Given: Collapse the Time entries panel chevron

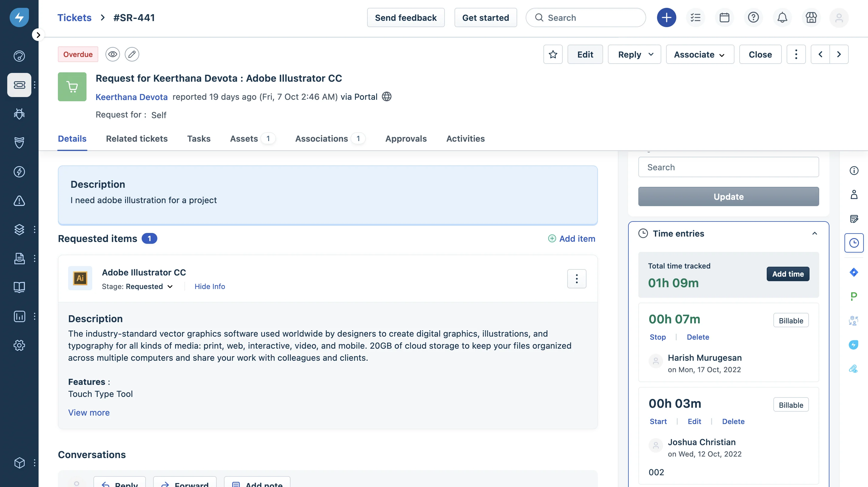Looking at the screenshot, I should (x=815, y=233).
